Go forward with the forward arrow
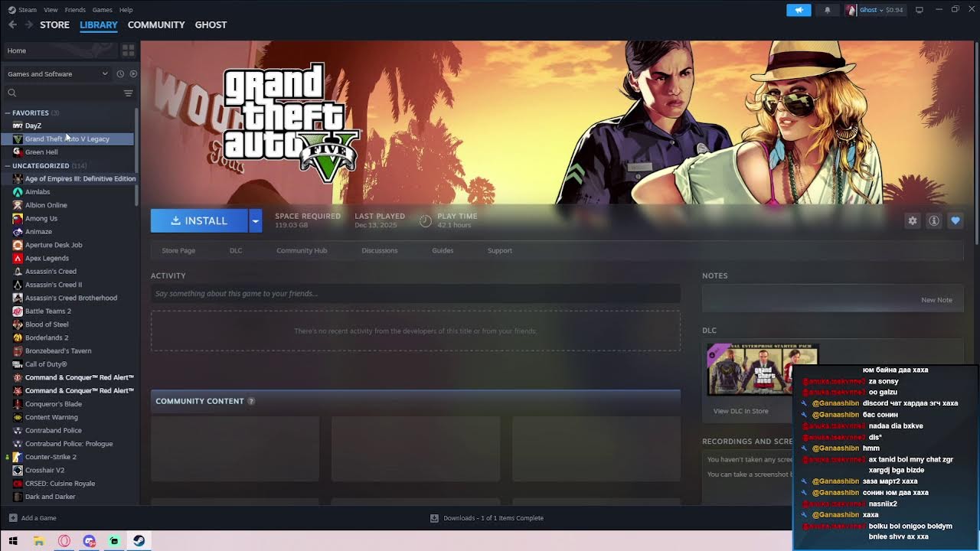Screen dimensions: 980x551 pos(28,24)
